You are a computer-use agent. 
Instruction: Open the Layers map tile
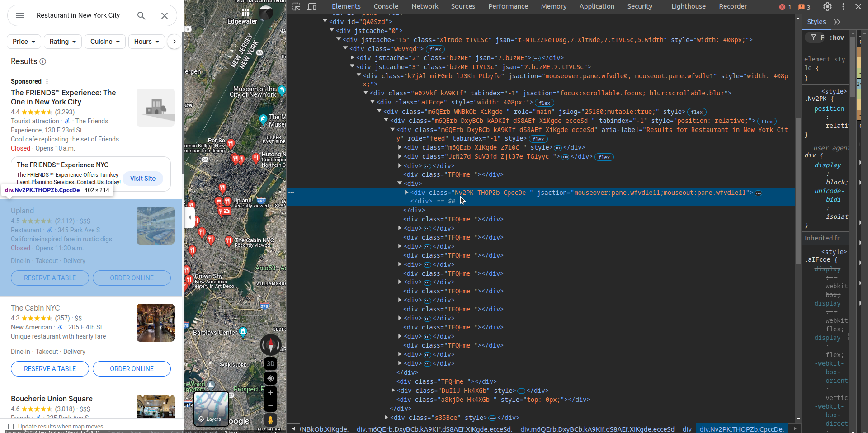coord(211,409)
